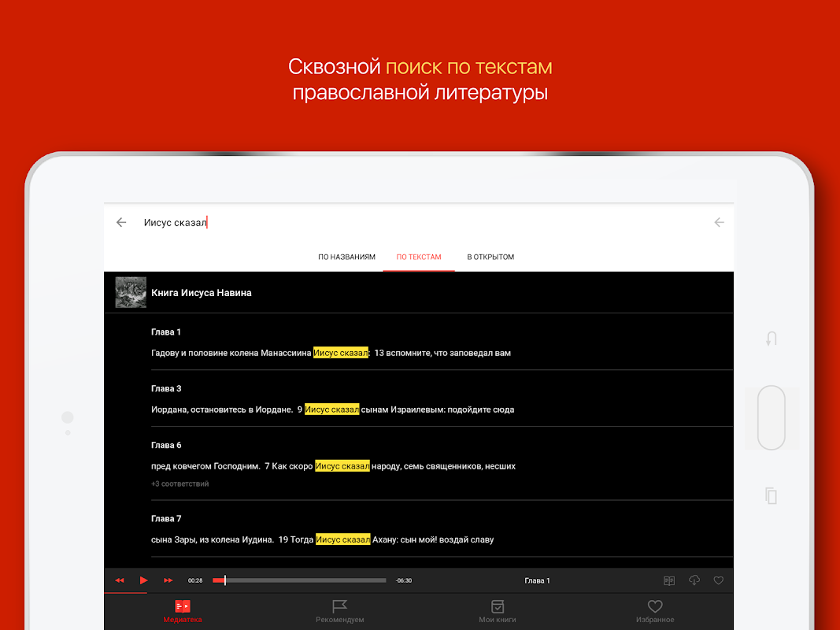Screen dimensions: 840x630
Task: Tap the arrow icon at right of search bar
Action: 719,222
